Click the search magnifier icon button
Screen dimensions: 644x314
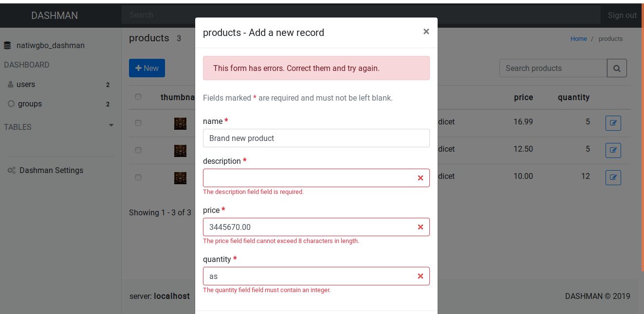tap(617, 69)
